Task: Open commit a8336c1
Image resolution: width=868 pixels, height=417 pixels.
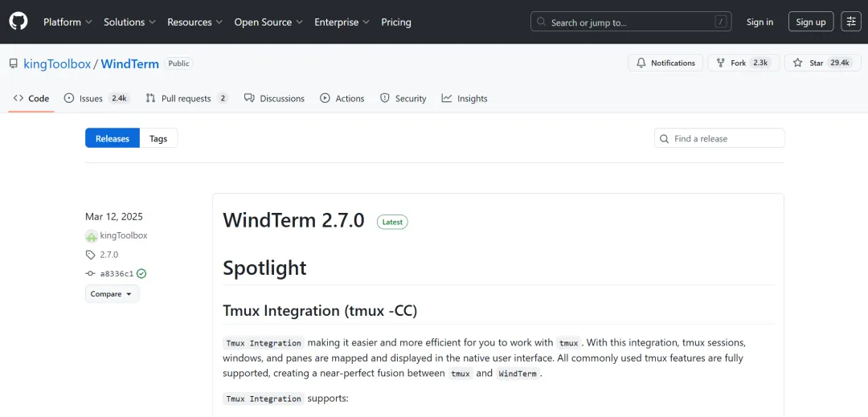Action: click(117, 273)
